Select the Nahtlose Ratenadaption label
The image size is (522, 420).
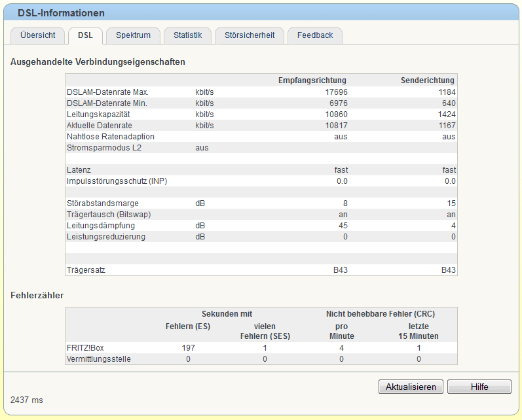tap(111, 137)
